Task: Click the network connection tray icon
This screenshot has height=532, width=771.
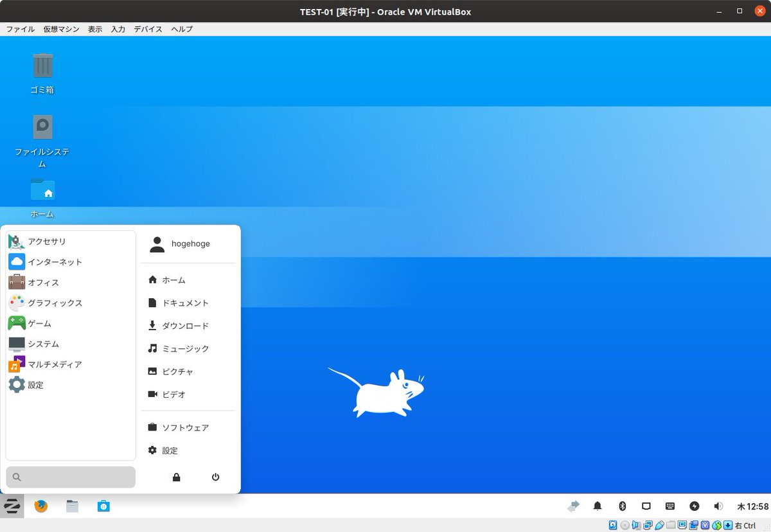Action: [x=646, y=506]
